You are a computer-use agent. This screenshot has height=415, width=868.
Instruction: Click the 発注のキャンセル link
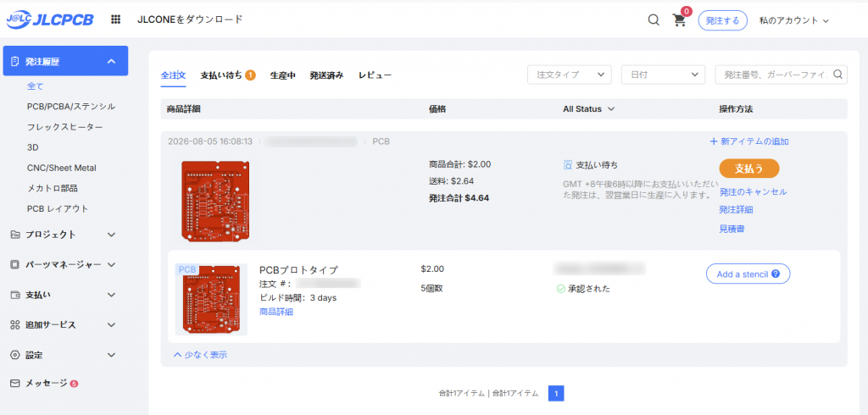[x=753, y=192]
